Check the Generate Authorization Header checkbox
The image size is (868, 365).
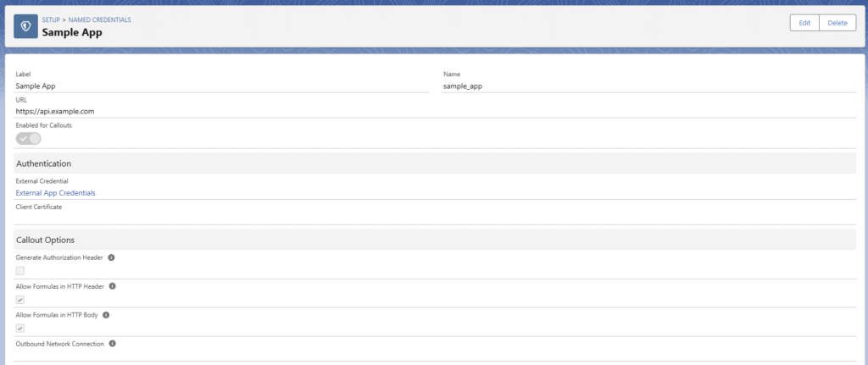click(20, 271)
